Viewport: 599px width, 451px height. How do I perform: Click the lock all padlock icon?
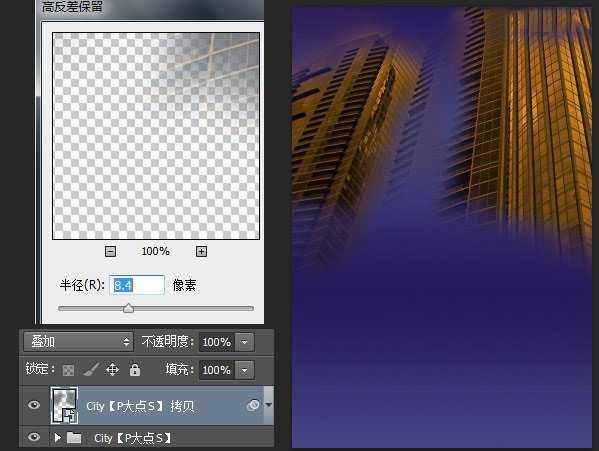pos(134,370)
